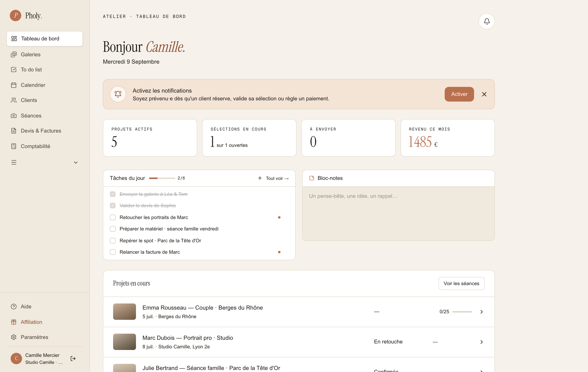Click the Galeries sidebar icon
The width and height of the screenshot is (588, 372).
(14, 54)
